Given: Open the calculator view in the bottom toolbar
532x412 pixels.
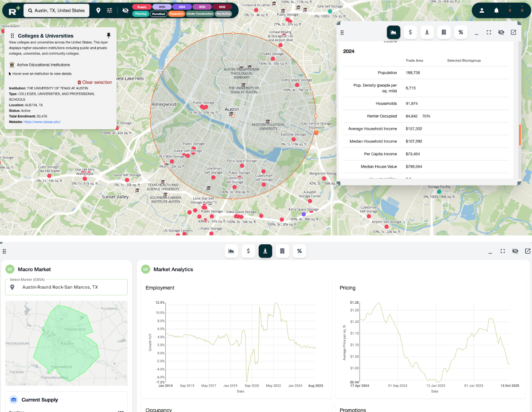Looking at the screenshot, I should 282,251.
